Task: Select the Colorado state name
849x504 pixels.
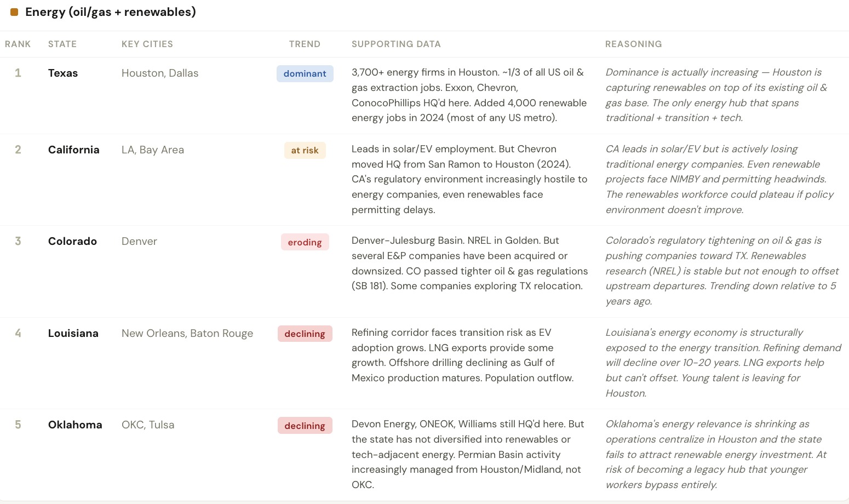Action: [x=72, y=242]
